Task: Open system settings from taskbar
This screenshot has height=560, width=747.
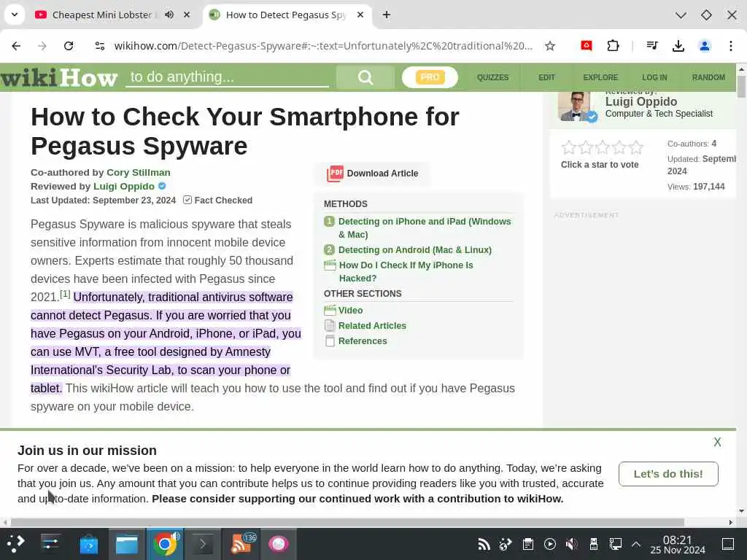Action: [x=50, y=544]
